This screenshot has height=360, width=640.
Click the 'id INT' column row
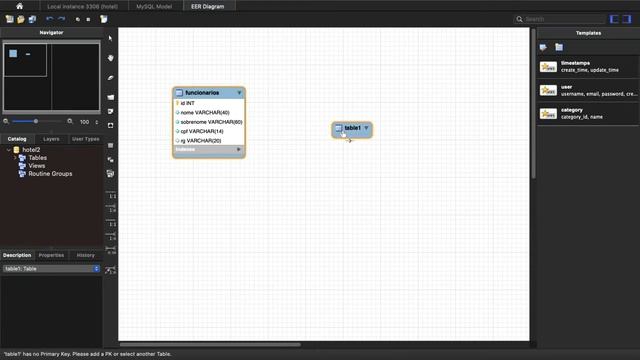[x=209, y=103]
